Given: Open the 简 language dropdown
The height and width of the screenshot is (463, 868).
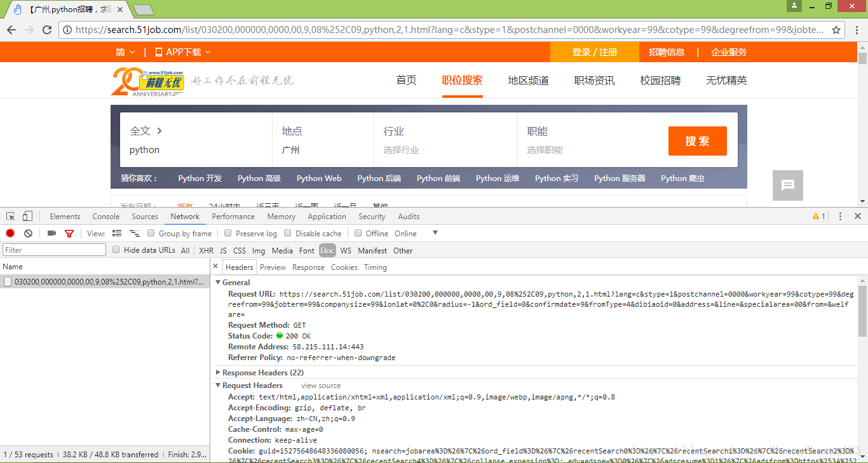Looking at the screenshot, I should (125, 52).
